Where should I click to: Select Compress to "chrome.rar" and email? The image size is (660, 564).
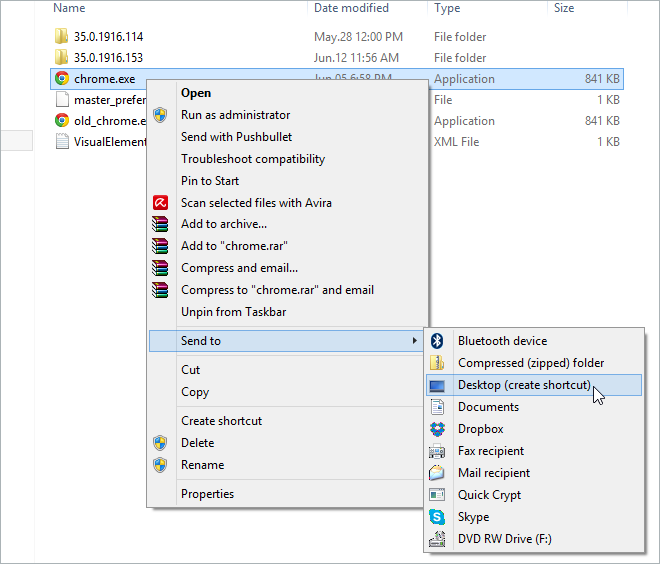pos(289,290)
